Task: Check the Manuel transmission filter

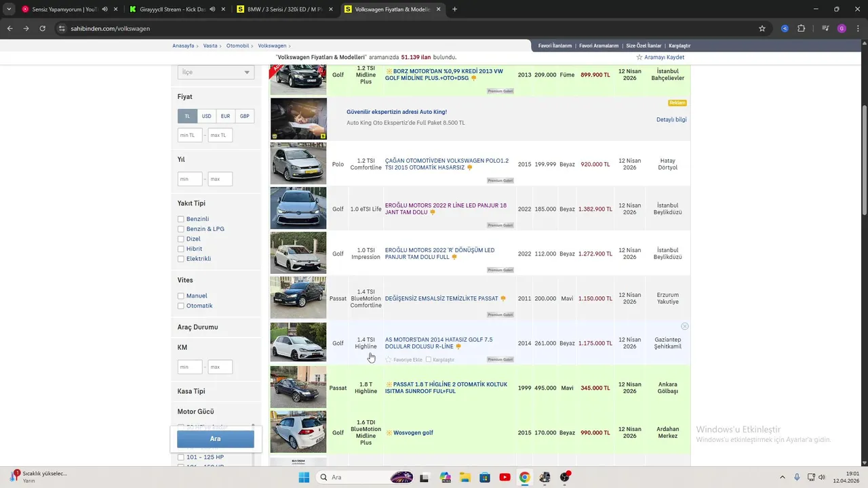Action: click(x=181, y=296)
